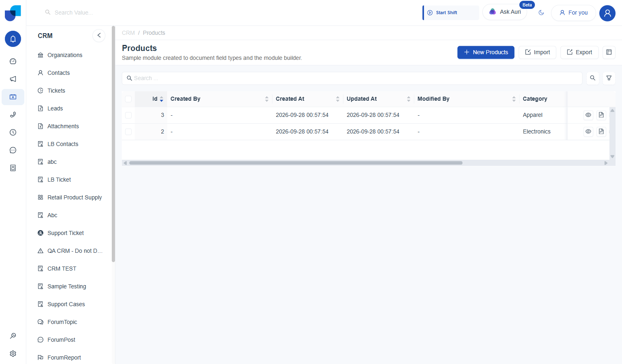Viewport: 622px width, 364px height.
Task: Open document icon for Electronics row
Action: click(601, 131)
